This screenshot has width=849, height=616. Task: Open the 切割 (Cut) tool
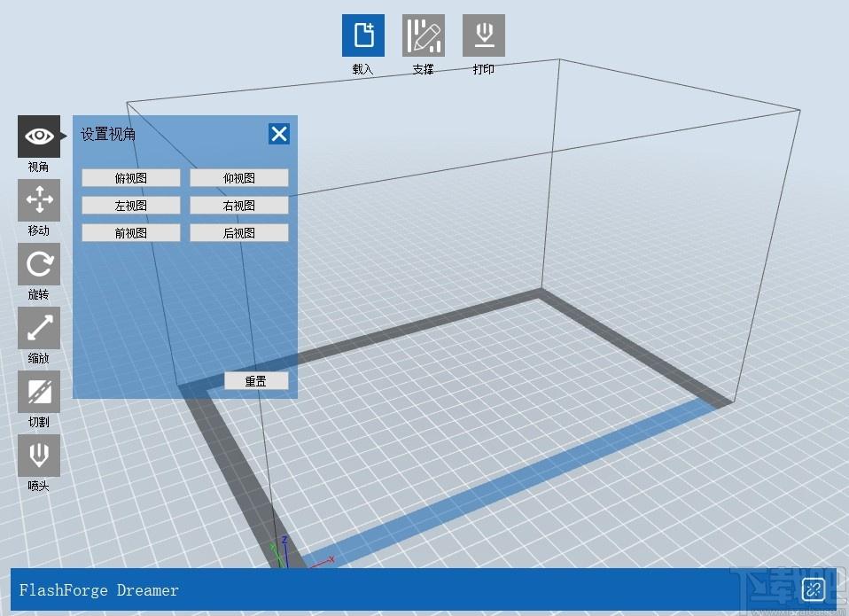pyautogui.click(x=39, y=392)
